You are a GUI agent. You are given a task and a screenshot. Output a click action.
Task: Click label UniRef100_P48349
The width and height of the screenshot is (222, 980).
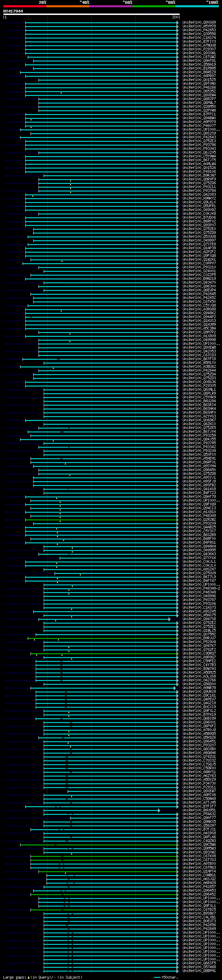[199, 516]
